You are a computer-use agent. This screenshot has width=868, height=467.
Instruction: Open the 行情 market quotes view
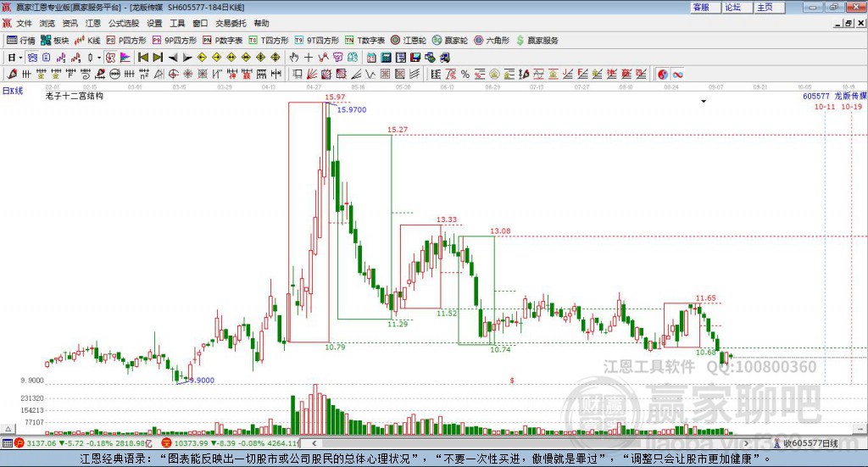point(21,41)
